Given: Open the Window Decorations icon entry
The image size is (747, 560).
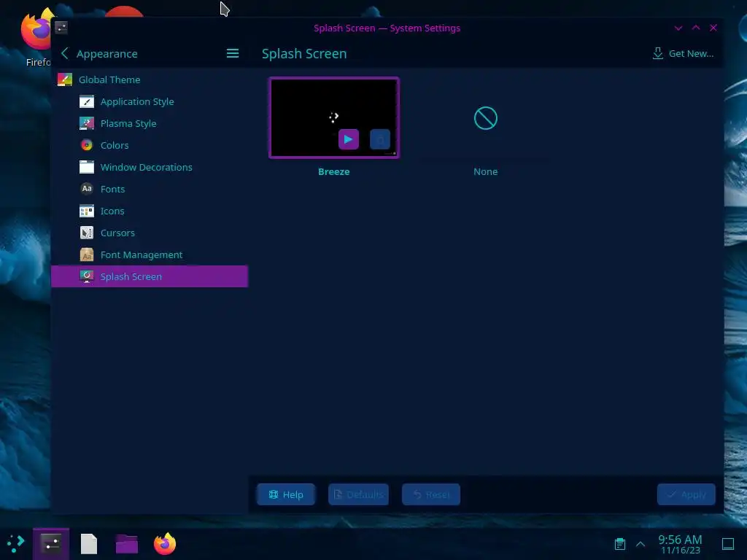Looking at the screenshot, I should [87, 167].
